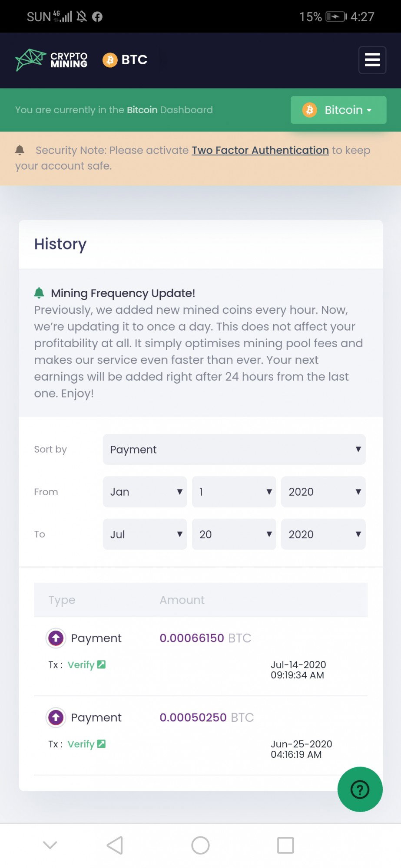Click the purple arrow icon of Jul-14 payment
401x868 pixels.
pyautogui.click(x=56, y=638)
